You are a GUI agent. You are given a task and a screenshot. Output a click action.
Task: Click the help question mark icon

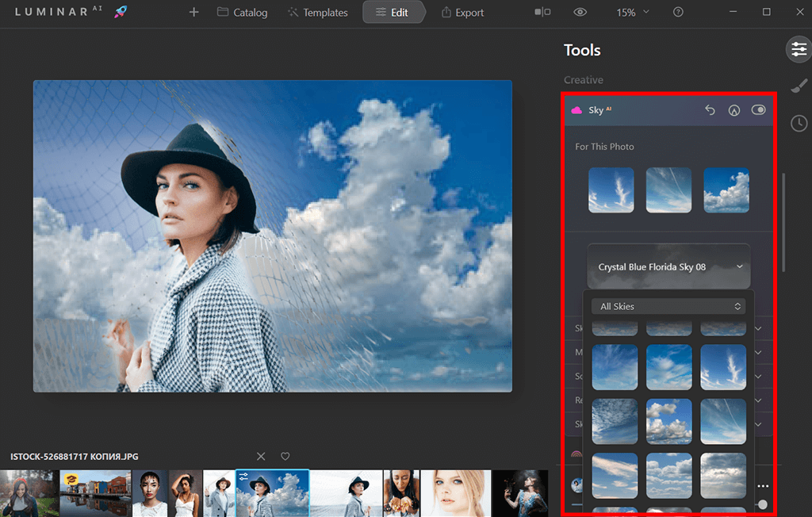678,12
